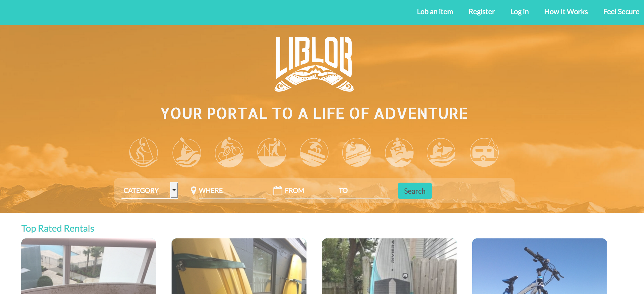Choose the snowboarding category icon
Image resolution: width=644 pixels, height=294 pixels.
(314, 152)
